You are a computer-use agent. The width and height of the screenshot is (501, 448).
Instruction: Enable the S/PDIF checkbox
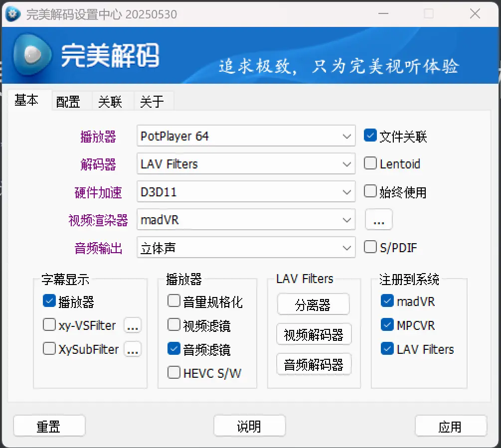coord(370,247)
